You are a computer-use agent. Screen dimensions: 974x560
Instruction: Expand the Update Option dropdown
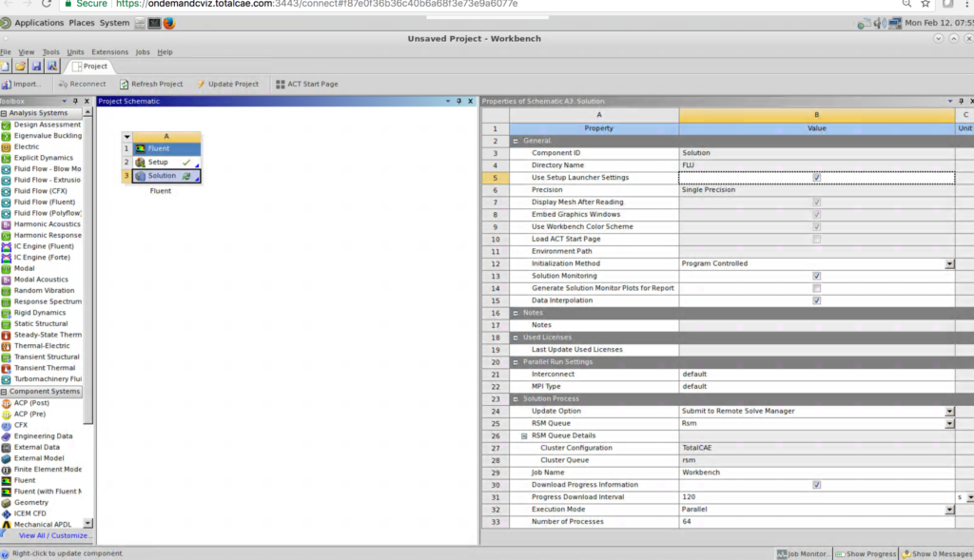(x=950, y=411)
